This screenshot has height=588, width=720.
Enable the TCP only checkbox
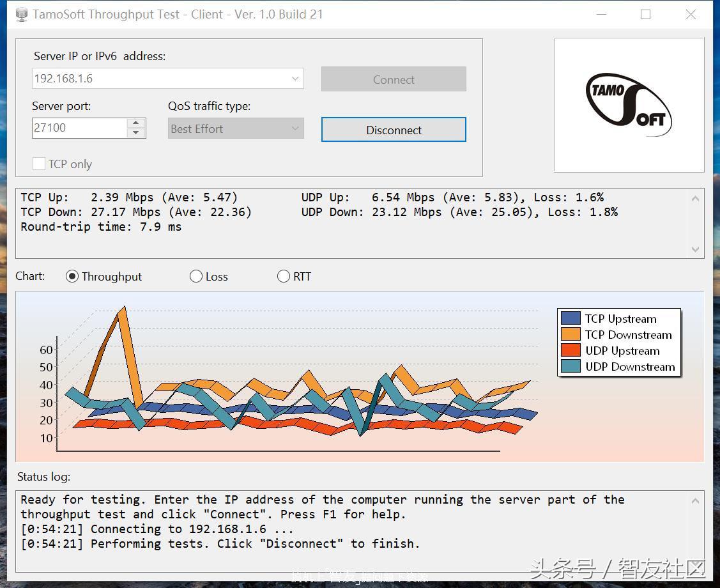pyautogui.click(x=39, y=164)
